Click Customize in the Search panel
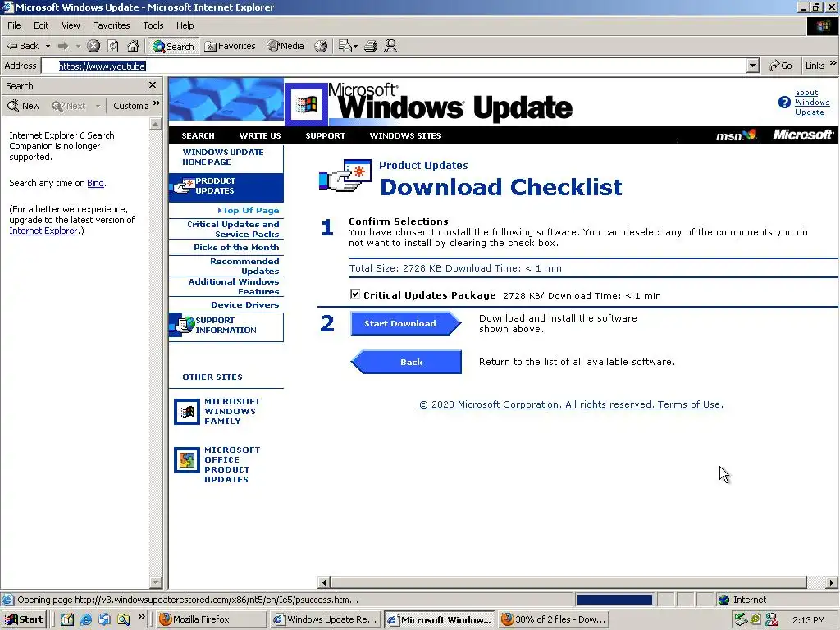The height and width of the screenshot is (630, 840). click(130, 106)
